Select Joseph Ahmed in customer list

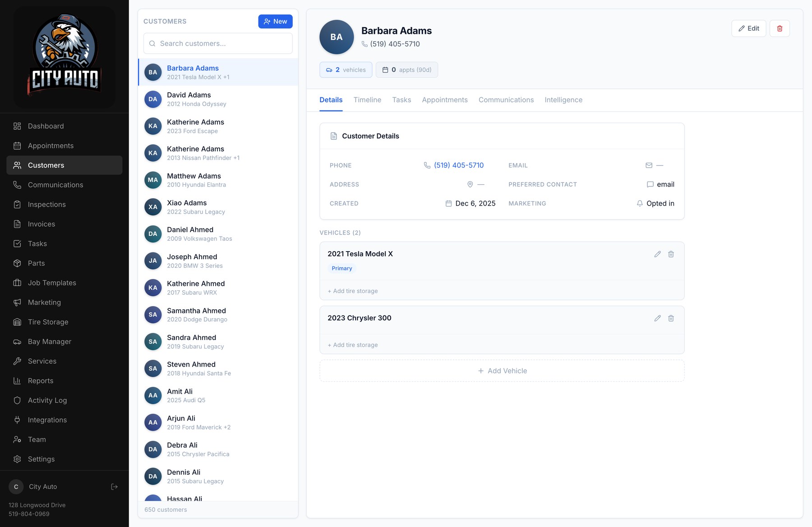pyautogui.click(x=218, y=261)
